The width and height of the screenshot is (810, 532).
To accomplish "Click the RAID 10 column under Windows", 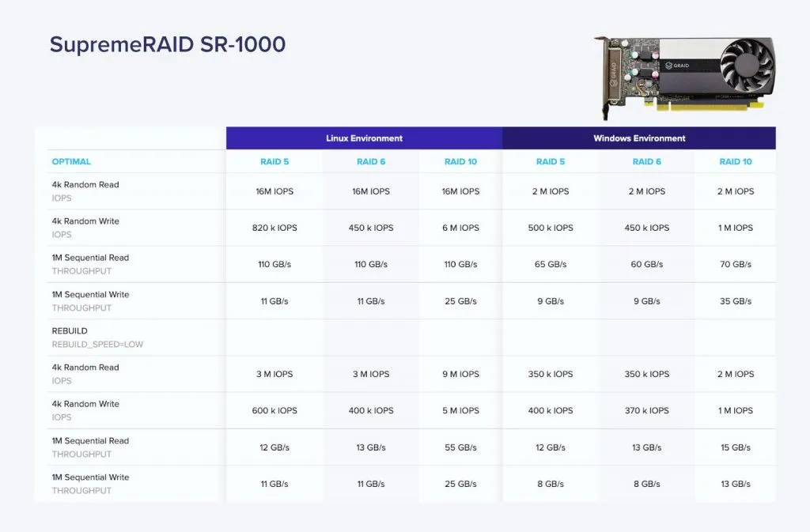I will 734,161.
